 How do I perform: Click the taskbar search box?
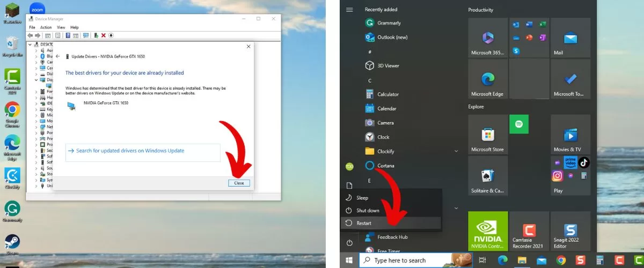click(415, 260)
